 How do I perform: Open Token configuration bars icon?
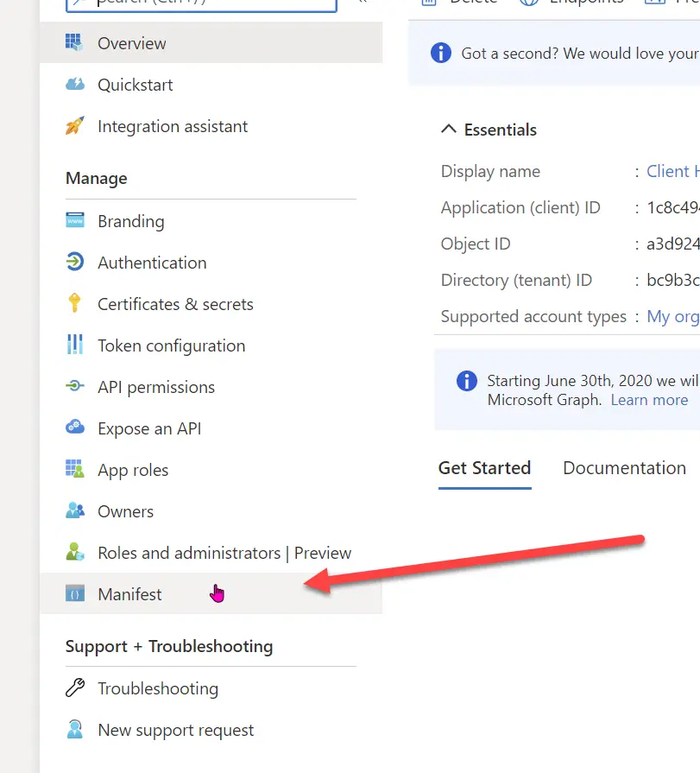coord(75,345)
